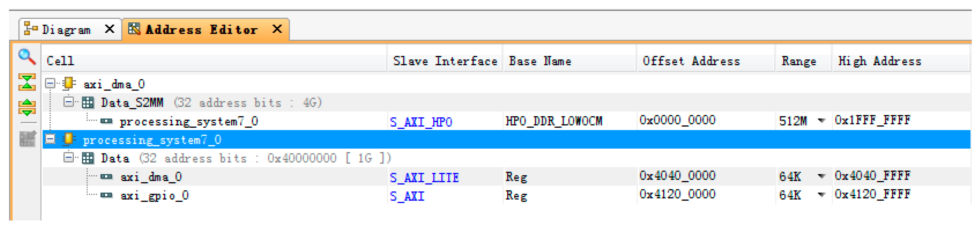Viewport: 980px width, 229px height.
Task: Collapse the Data_S2MM address space node
Action: click(x=68, y=101)
